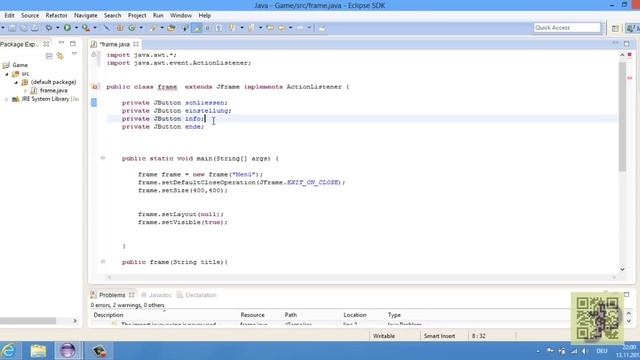Click the New Java Package toolbar icon

(120, 28)
